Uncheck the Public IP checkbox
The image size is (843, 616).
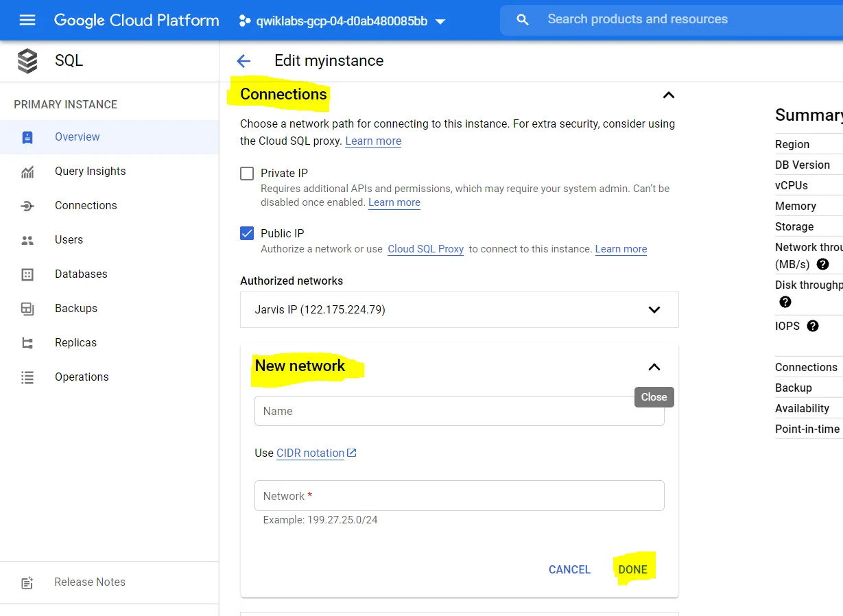click(247, 233)
